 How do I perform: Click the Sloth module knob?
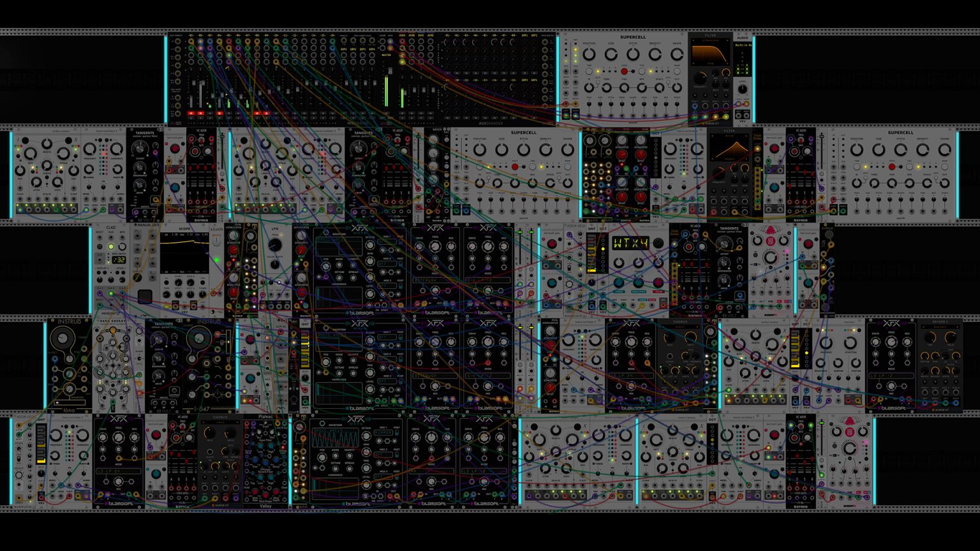216,242
